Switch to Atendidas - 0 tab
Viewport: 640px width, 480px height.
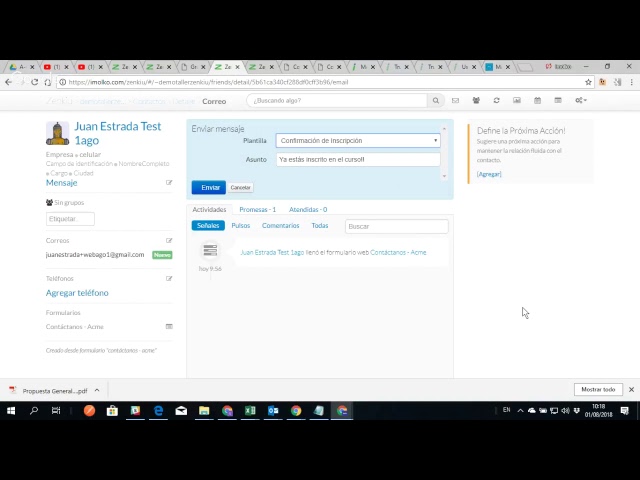click(308, 209)
